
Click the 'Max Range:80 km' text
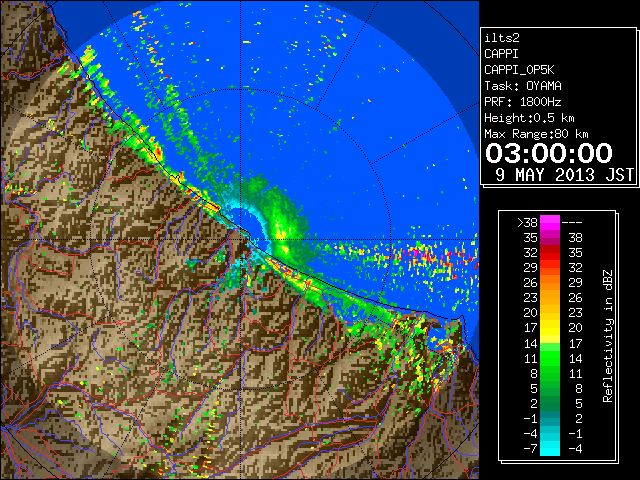point(536,134)
